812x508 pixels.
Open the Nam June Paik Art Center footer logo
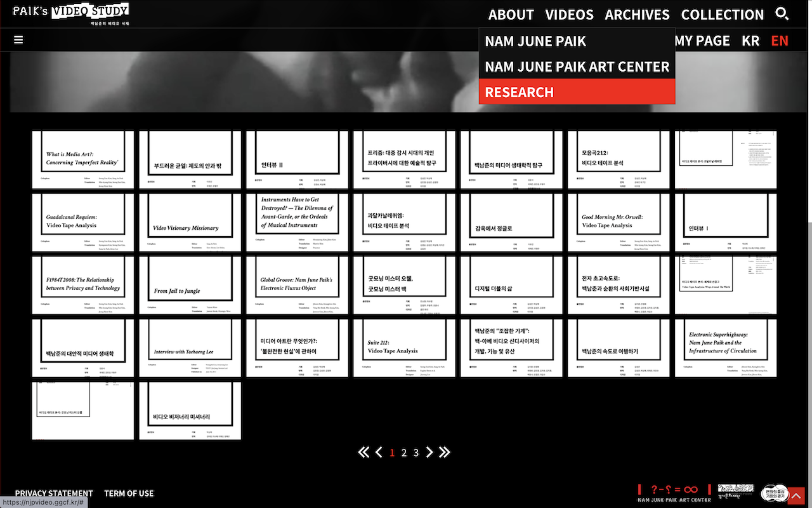coord(674,493)
